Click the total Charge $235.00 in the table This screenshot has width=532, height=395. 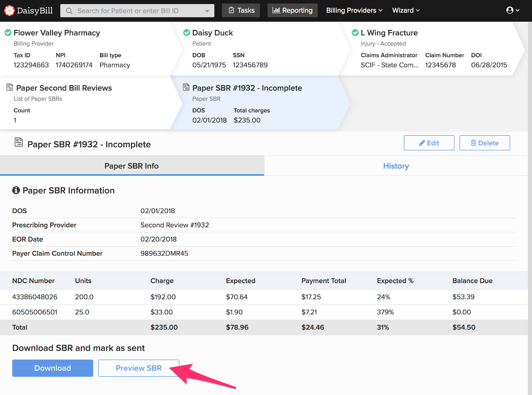pos(164,327)
